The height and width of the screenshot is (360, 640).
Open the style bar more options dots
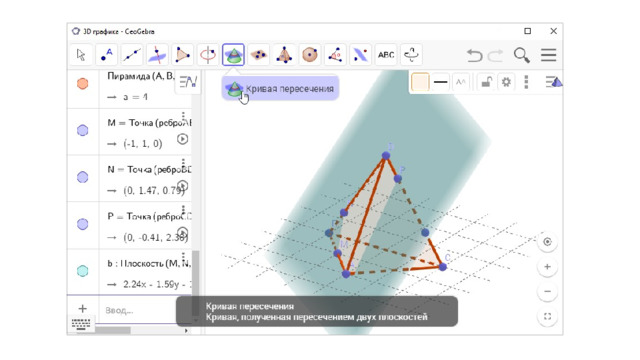(x=526, y=82)
